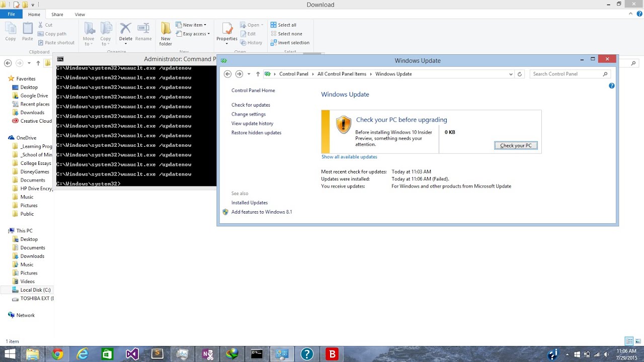Click the Windows Start button
The height and width of the screenshot is (362, 644).
tap(10, 354)
